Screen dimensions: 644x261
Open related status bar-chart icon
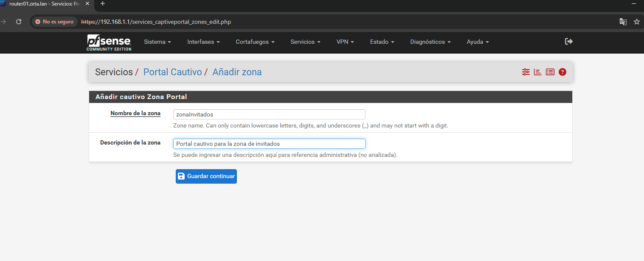click(538, 72)
